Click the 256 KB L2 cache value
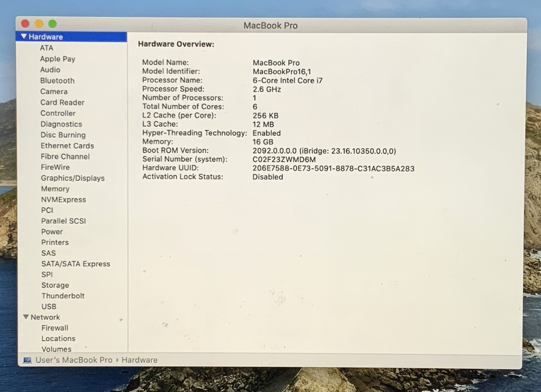 (266, 116)
